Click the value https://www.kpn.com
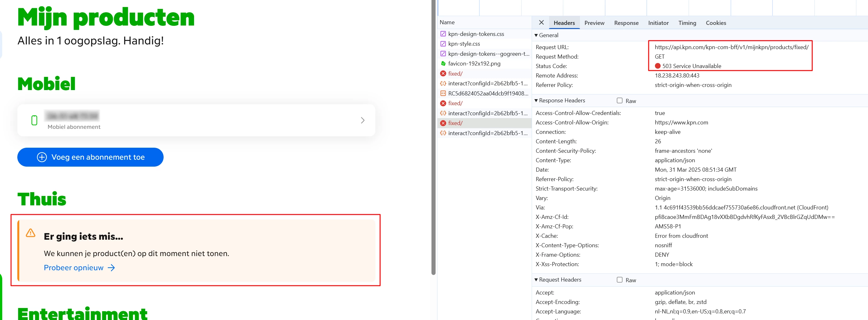Viewport: 868px width, 320px height. click(x=681, y=122)
